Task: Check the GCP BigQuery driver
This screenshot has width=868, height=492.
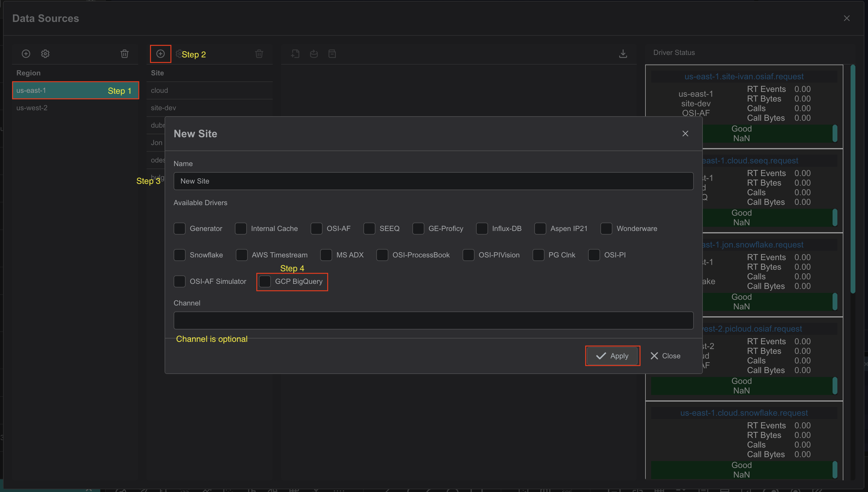Action: [x=265, y=281]
